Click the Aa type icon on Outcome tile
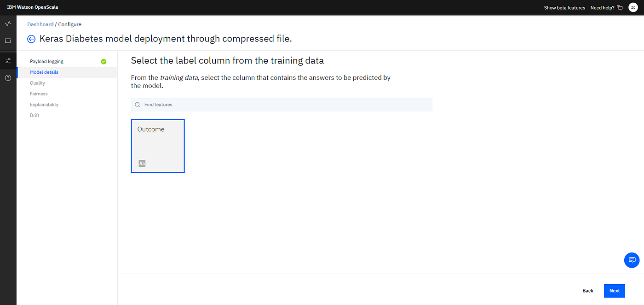Viewport: 644px width, 305px height. (x=142, y=164)
